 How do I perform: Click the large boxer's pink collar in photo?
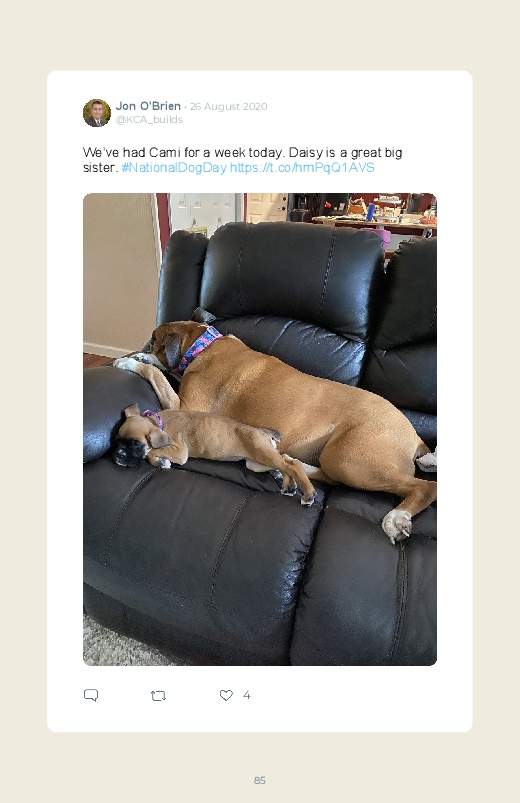click(199, 349)
